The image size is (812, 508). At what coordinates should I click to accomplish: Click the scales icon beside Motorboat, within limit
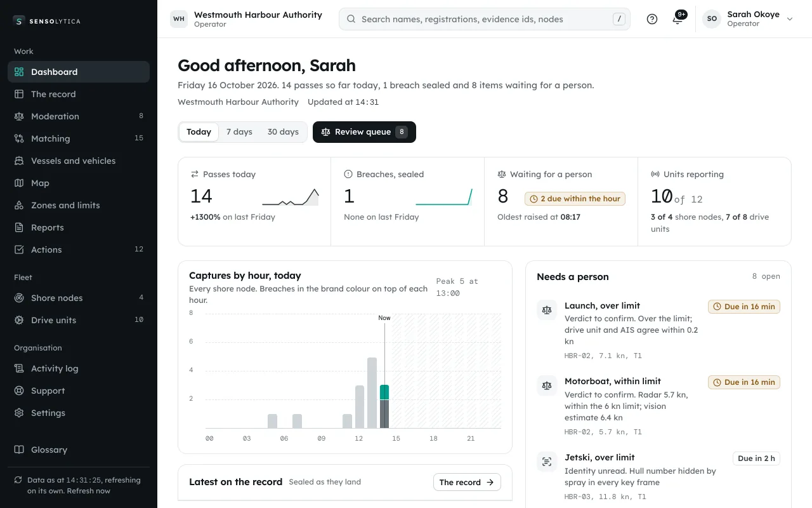547,385
